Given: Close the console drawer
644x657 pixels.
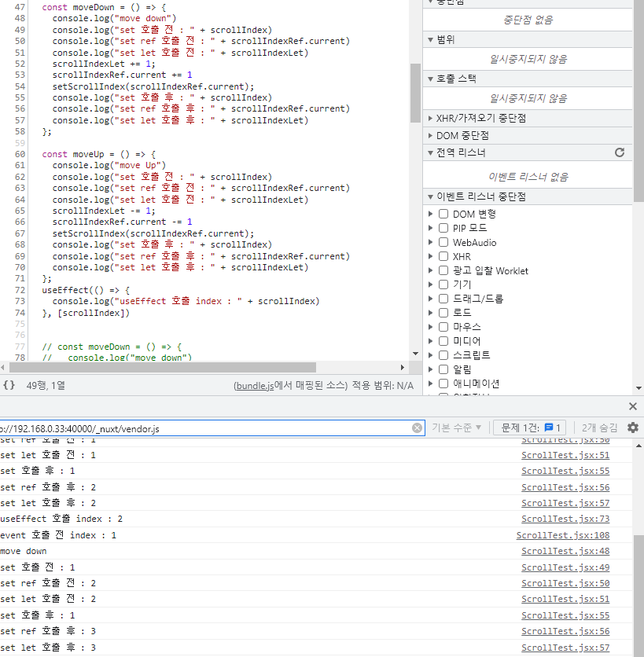Looking at the screenshot, I should (x=633, y=406).
